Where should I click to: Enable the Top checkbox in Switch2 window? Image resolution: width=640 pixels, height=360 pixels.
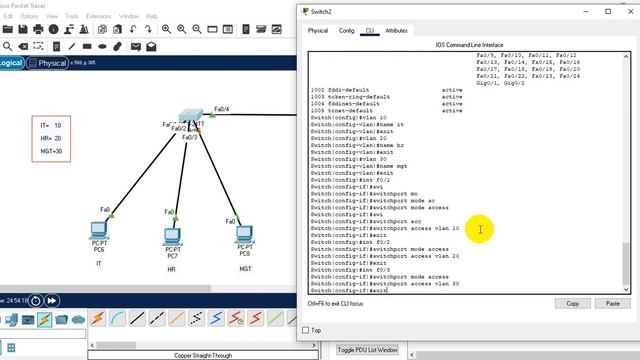point(306,330)
